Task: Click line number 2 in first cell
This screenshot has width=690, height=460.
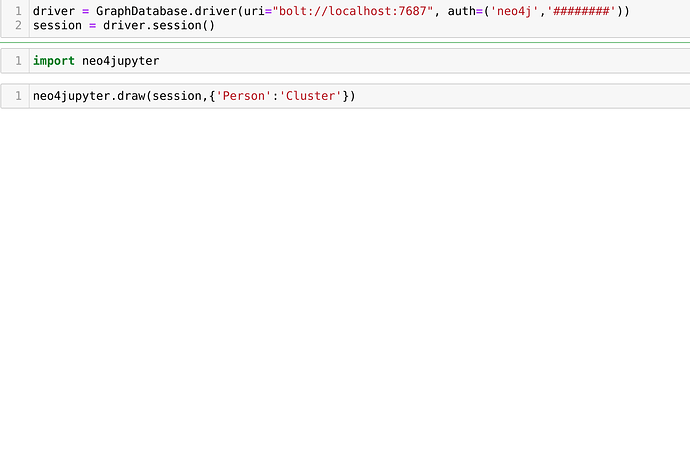Action: pos(18,26)
